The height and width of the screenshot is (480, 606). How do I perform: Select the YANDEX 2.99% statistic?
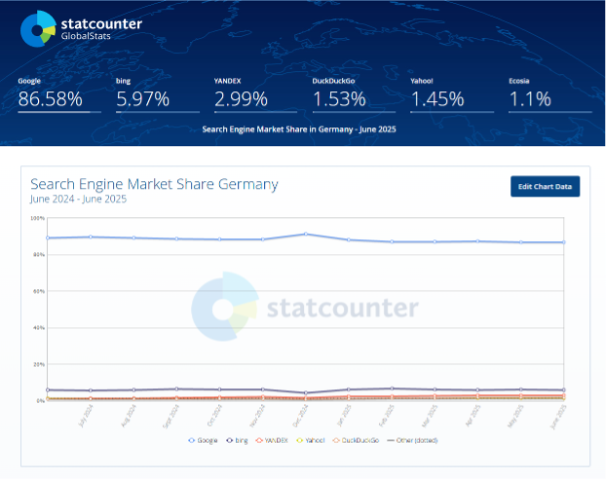pyautogui.click(x=256, y=95)
